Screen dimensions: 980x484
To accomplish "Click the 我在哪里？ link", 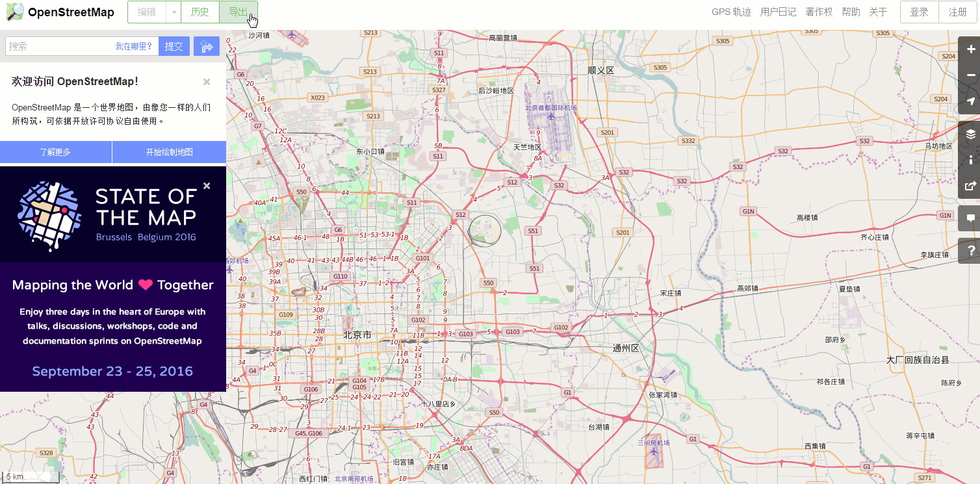I will coord(134,46).
